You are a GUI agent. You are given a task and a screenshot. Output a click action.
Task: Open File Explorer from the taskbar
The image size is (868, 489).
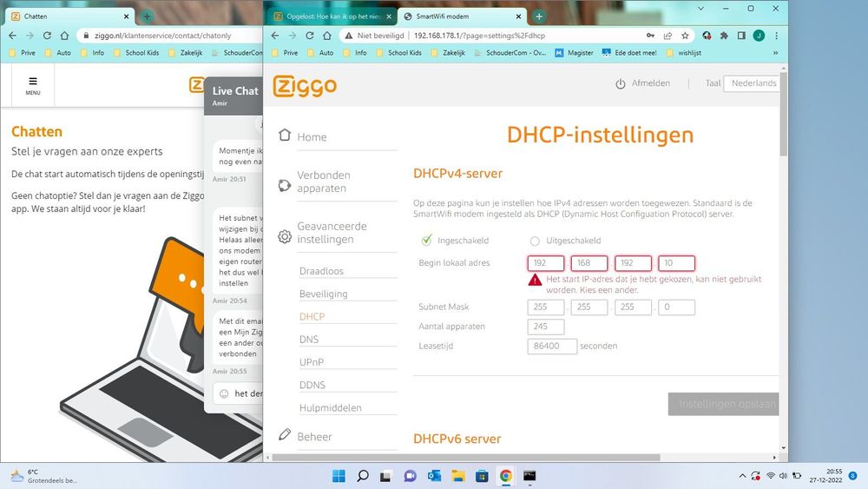click(457, 476)
